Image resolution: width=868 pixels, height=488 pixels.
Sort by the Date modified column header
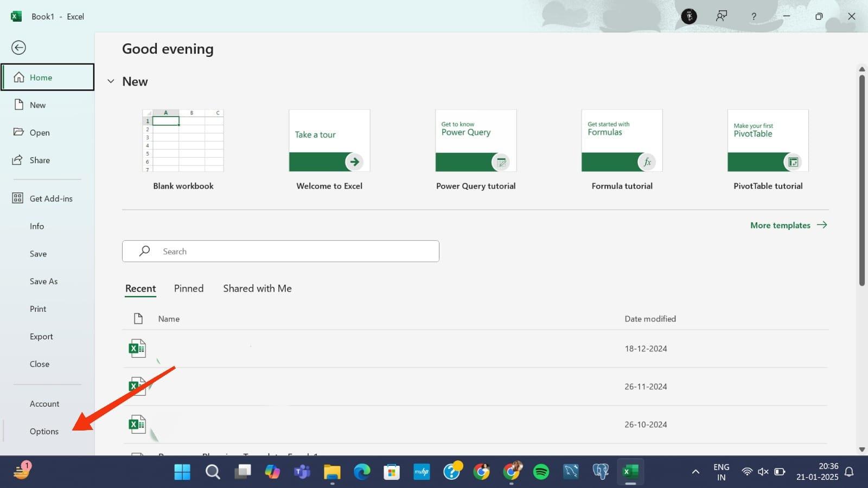click(650, 319)
